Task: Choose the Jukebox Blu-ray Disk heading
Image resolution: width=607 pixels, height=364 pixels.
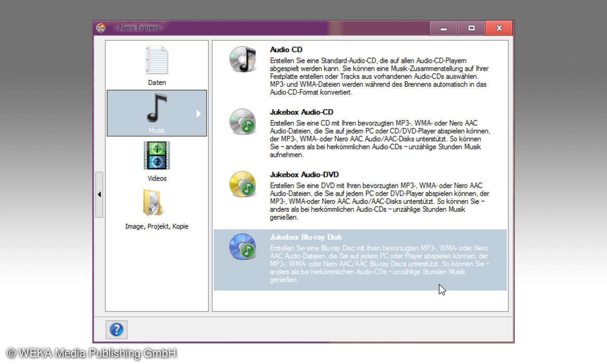Action: tap(306, 237)
